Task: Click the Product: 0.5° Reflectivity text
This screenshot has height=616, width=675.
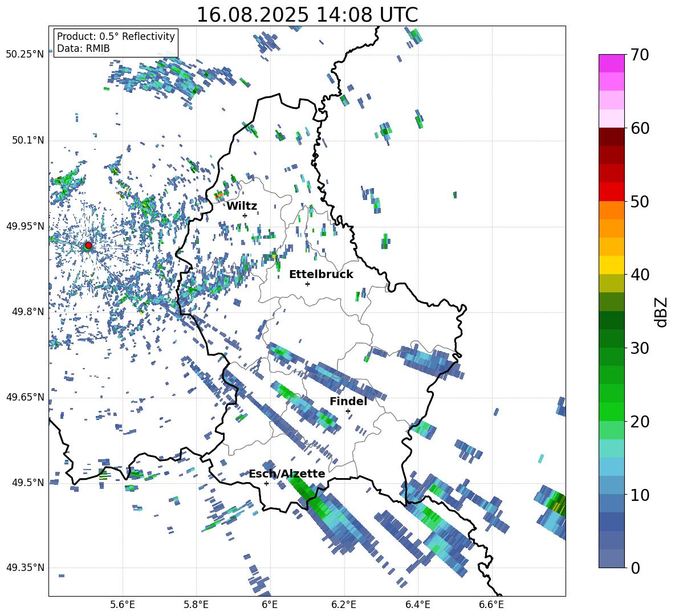Action: [116, 36]
